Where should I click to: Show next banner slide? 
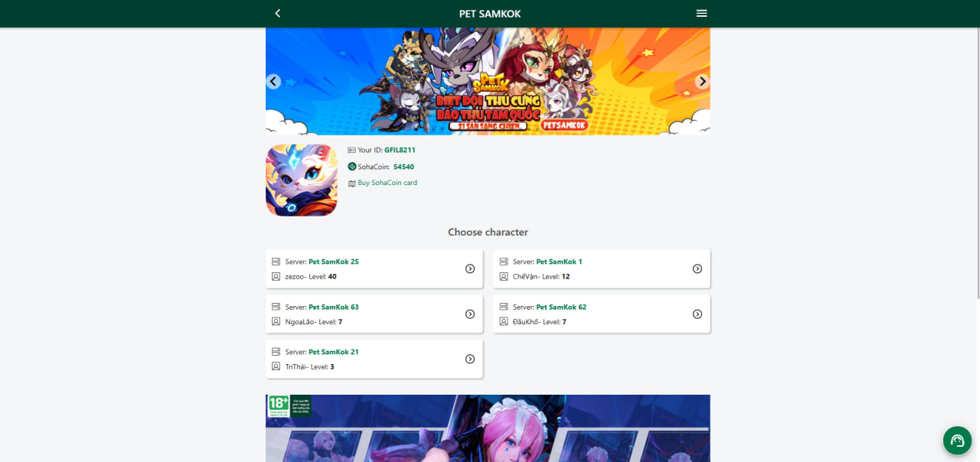702,82
